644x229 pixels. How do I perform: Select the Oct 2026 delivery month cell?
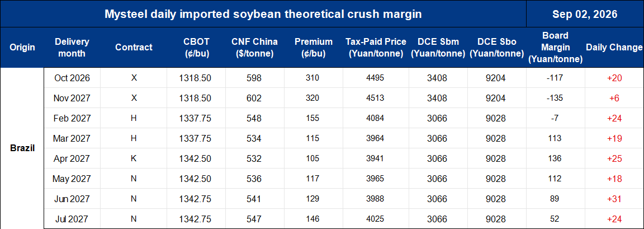[72, 78]
